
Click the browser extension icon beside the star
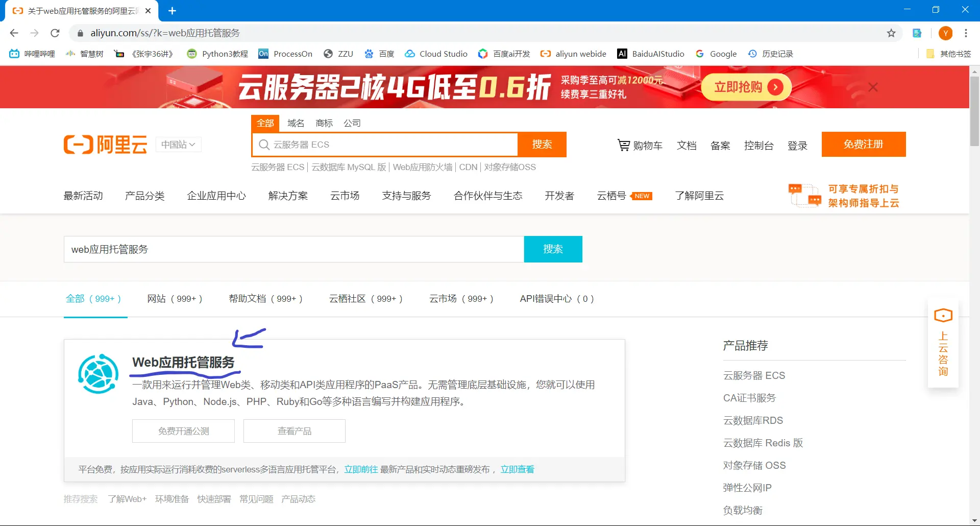tap(917, 33)
